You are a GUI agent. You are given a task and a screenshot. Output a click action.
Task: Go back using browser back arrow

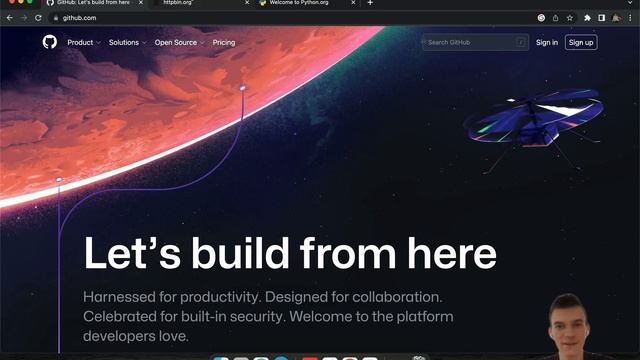9,18
